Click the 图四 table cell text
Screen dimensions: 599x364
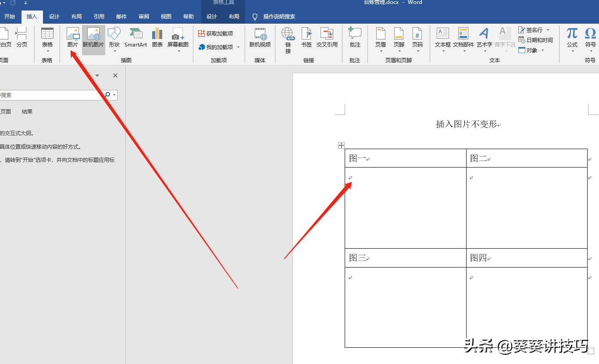coord(478,258)
